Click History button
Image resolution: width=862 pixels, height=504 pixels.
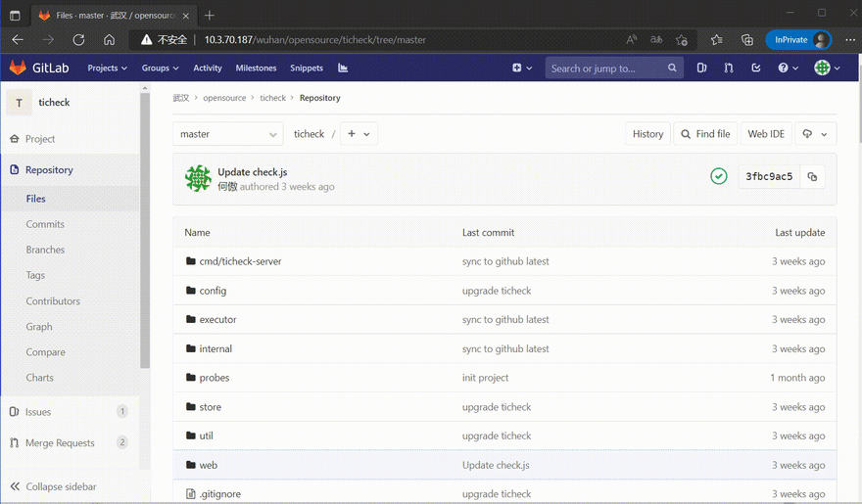pyautogui.click(x=647, y=134)
